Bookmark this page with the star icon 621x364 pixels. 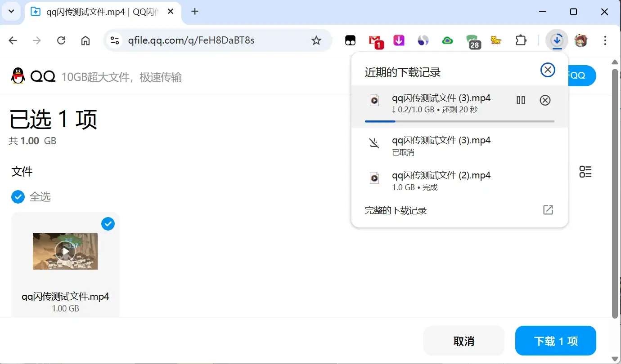point(316,40)
